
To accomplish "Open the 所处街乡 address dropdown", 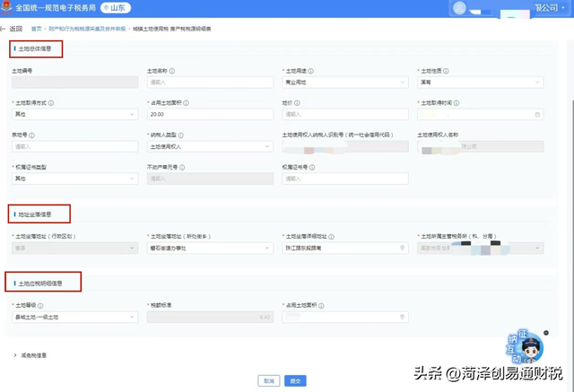I will tap(210, 248).
